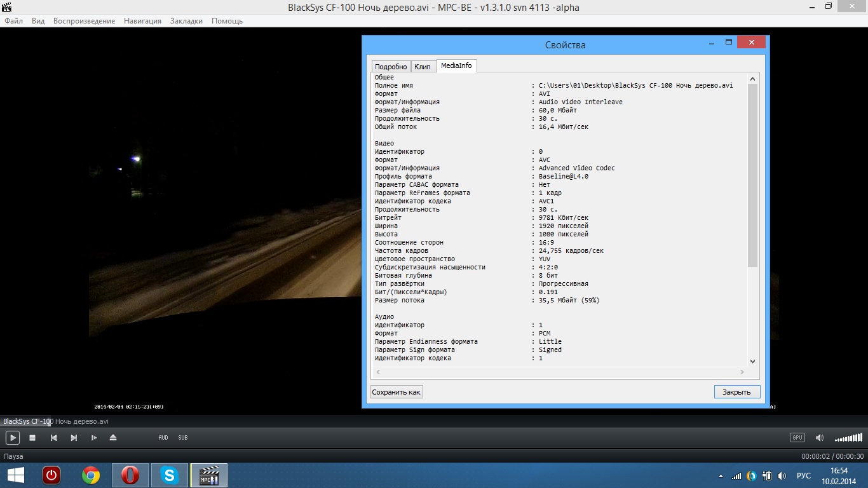868x488 pixels.
Task: Skip to the next file
Action: pyautogui.click(x=74, y=438)
